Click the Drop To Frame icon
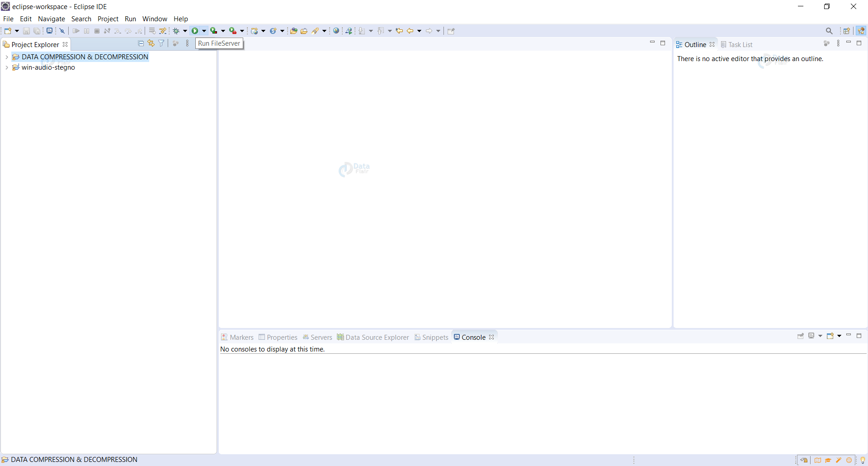Screen dimensions: 868x466 pyautogui.click(x=152, y=31)
